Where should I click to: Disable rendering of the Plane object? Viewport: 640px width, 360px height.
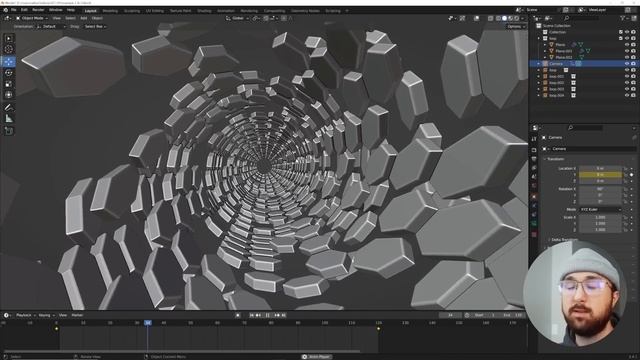633,44
